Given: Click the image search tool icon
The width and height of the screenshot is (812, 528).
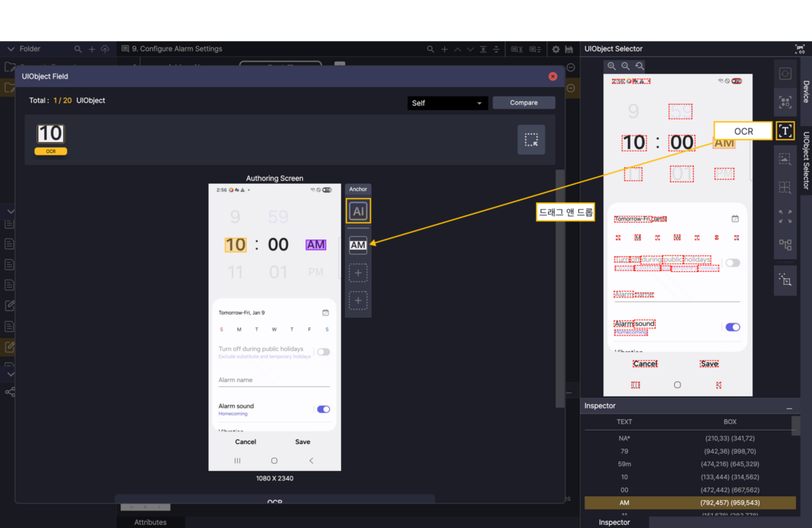Looking at the screenshot, I should (785, 159).
